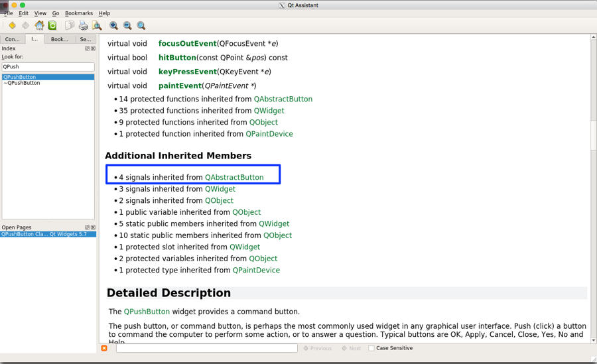The height and width of the screenshot is (364, 597).
Task: Click the paintEvent function link
Action: (180, 86)
